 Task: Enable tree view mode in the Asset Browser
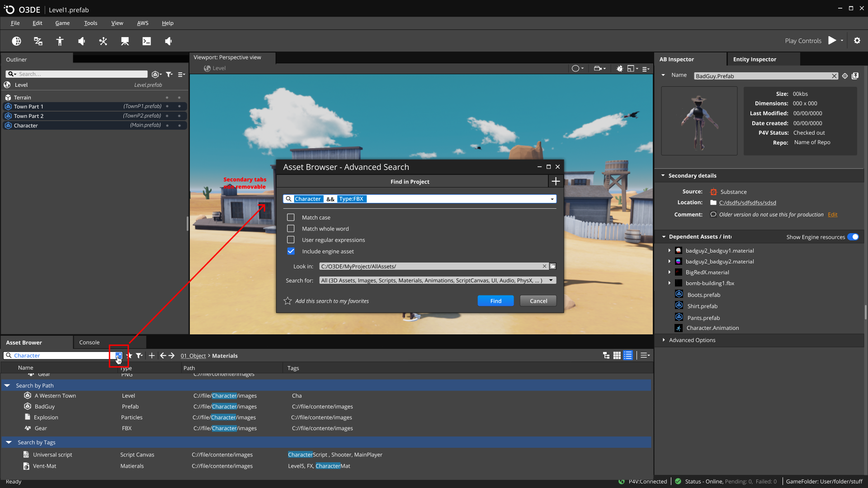(x=606, y=356)
